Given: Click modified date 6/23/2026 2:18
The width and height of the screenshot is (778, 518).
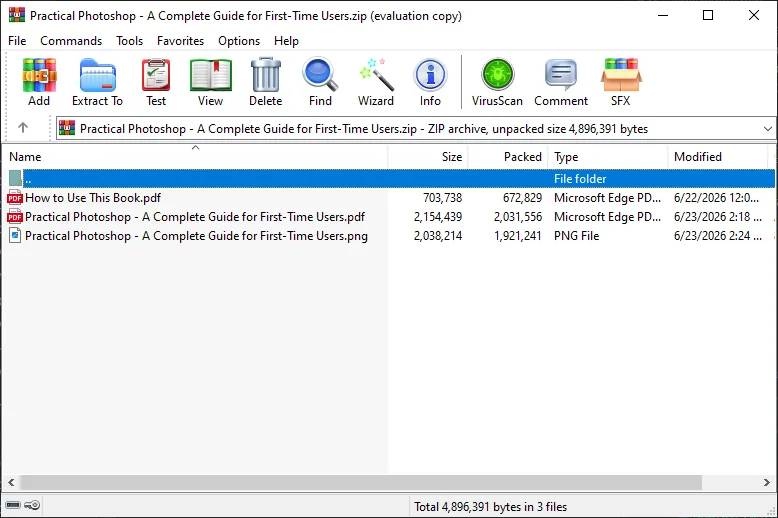Looking at the screenshot, I should [717, 217].
